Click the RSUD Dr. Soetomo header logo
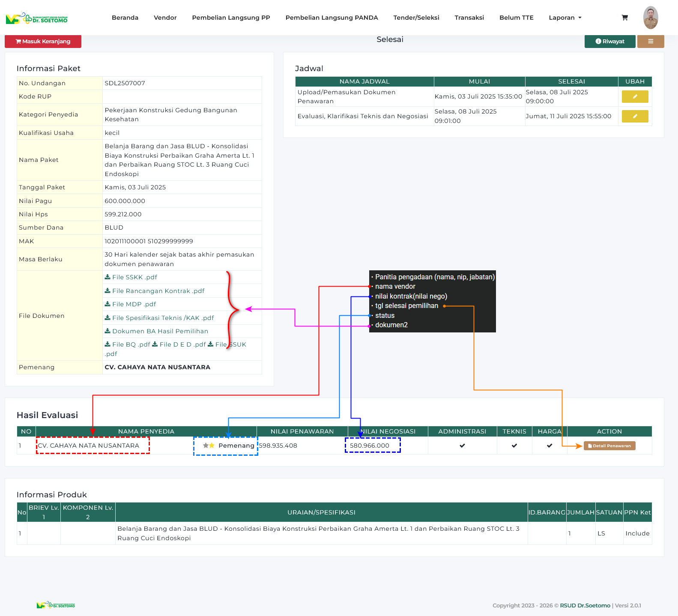Image resolution: width=678 pixels, height=616 pixels. point(37,18)
